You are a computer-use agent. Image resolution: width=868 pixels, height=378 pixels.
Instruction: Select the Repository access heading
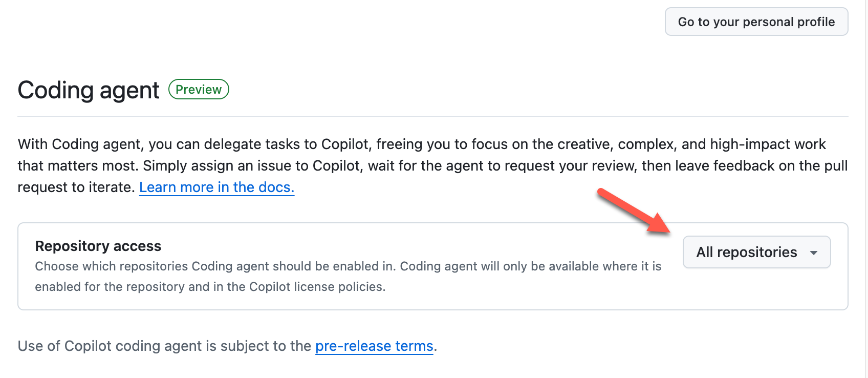point(98,246)
